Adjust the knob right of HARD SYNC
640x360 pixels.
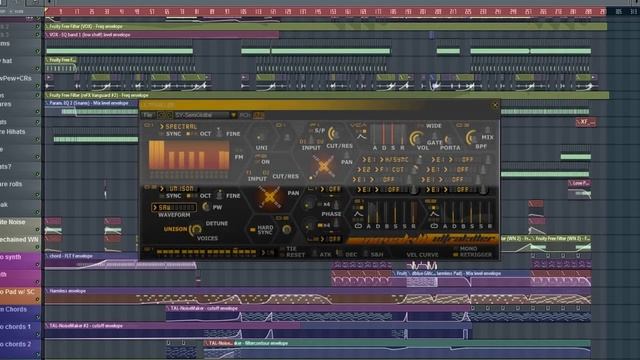pos(287,229)
